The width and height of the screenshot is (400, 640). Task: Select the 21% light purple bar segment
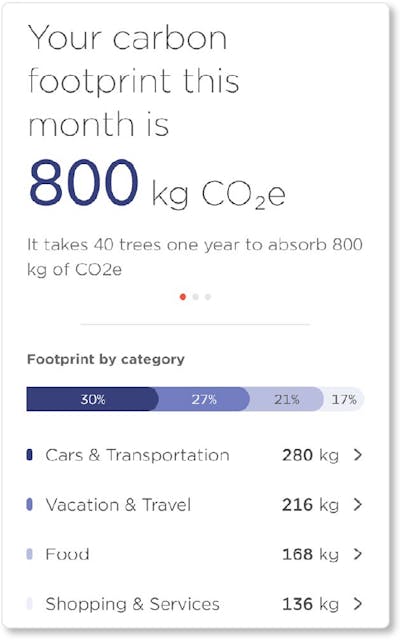(286, 399)
